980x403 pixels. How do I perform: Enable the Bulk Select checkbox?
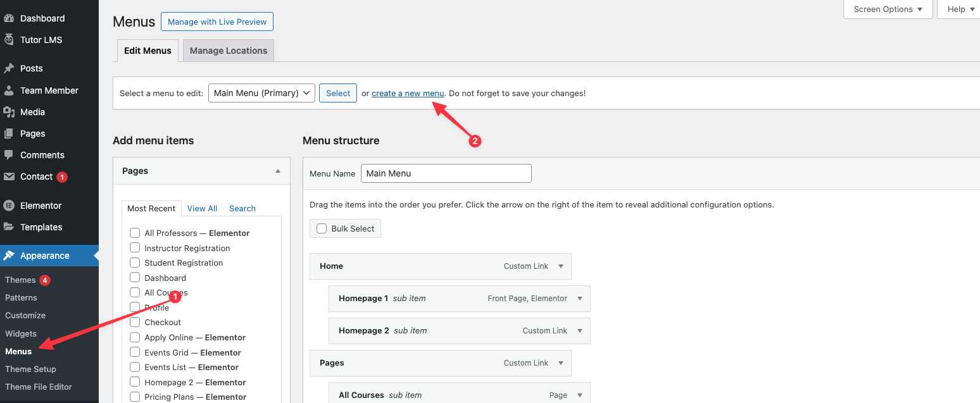pos(322,228)
